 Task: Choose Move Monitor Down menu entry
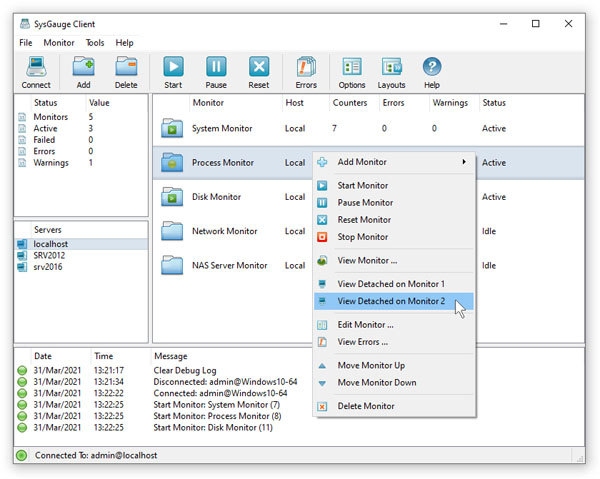pos(394,383)
